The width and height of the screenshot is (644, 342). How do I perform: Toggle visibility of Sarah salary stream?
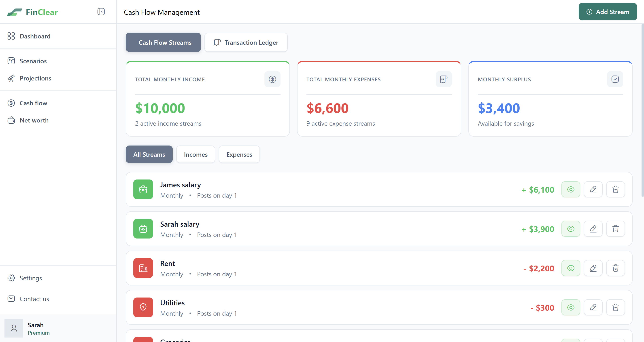570,229
